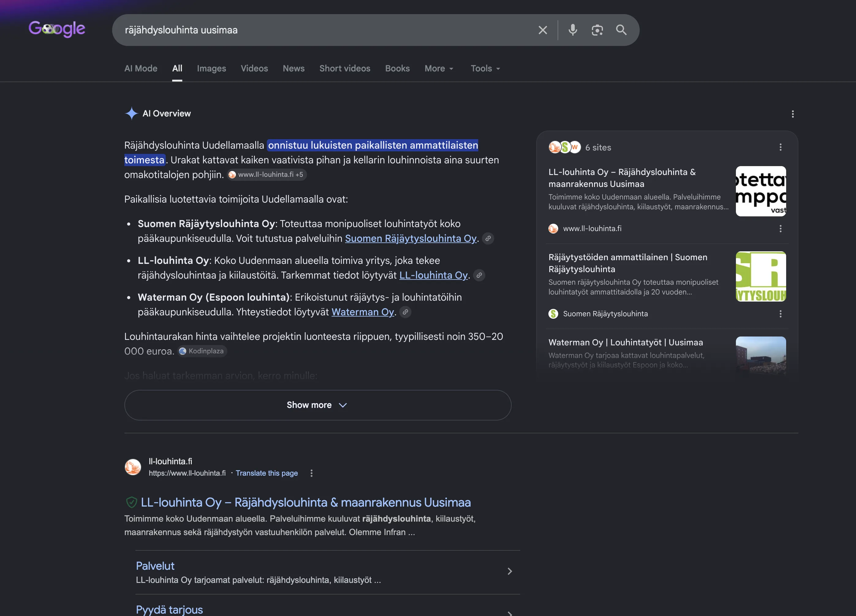
Task: Open three-dot menu for www.ll-louhinta.fi source
Action: coord(781,229)
